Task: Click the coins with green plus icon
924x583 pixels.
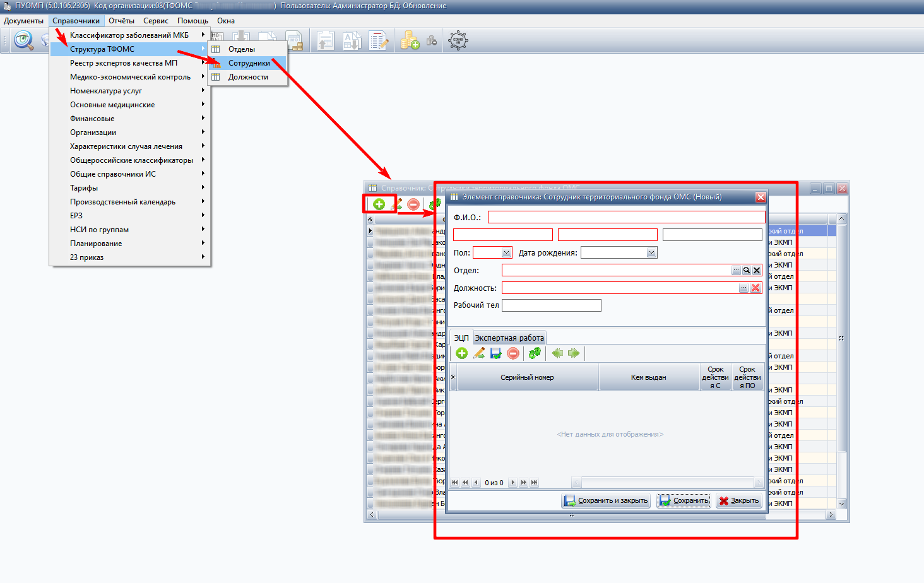Action: [x=410, y=41]
